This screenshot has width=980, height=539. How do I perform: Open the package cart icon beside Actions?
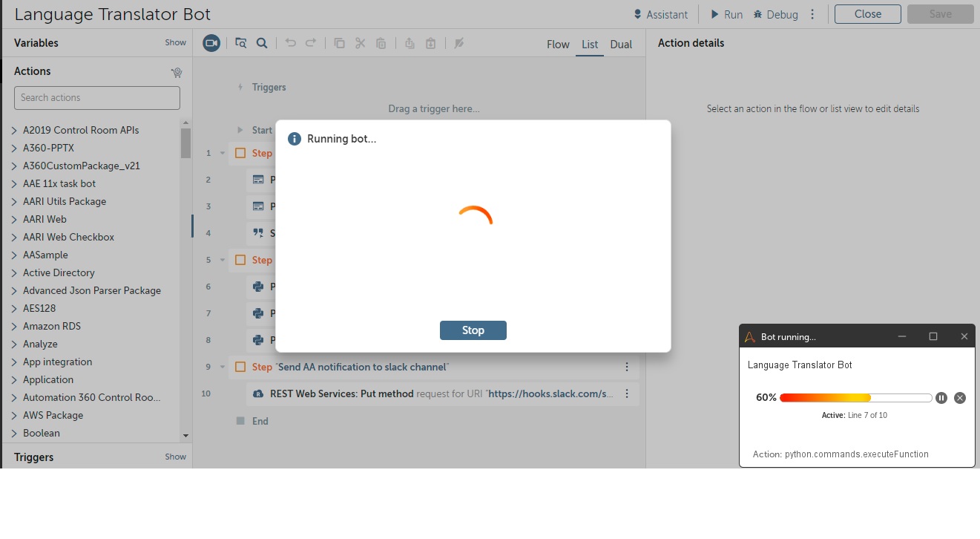click(176, 72)
